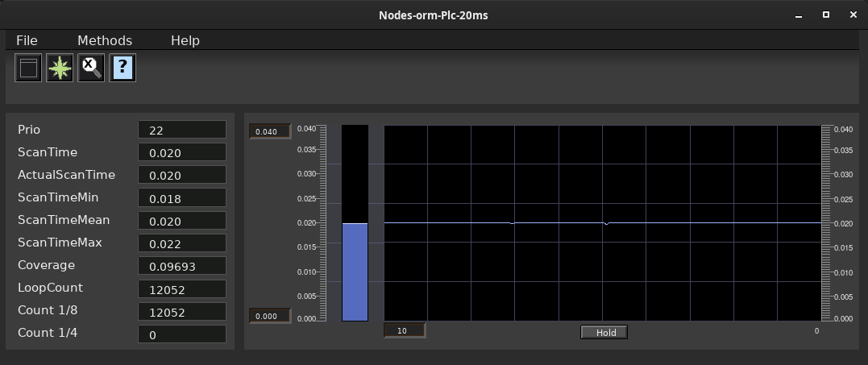Edit the bar minimum field 0.000
The height and width of the screenshot is (365, 868).
click(270, 316)
